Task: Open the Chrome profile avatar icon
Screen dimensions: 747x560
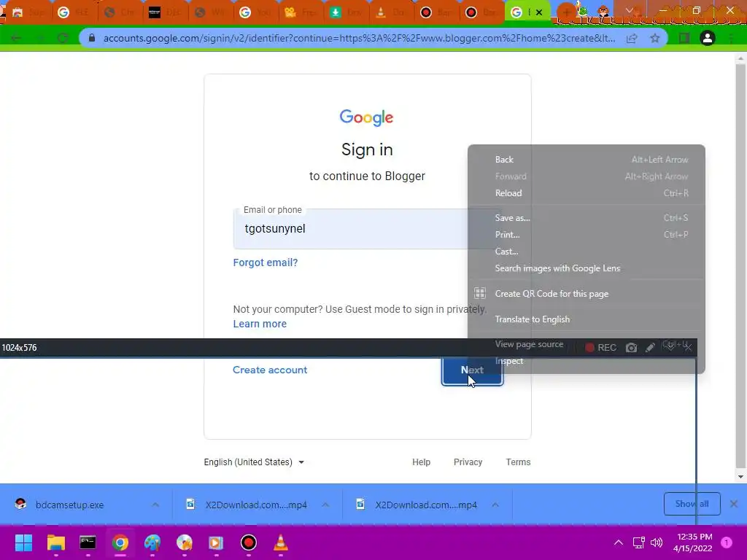Action: 708,38
